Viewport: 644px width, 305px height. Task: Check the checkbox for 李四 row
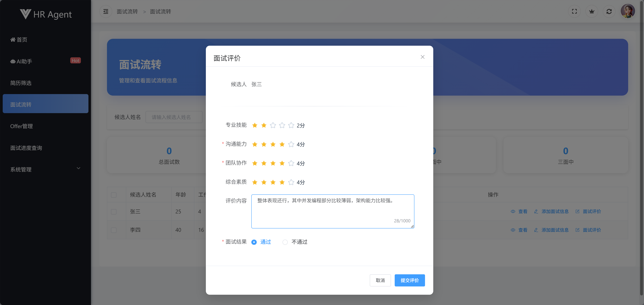tap(114, 230)
